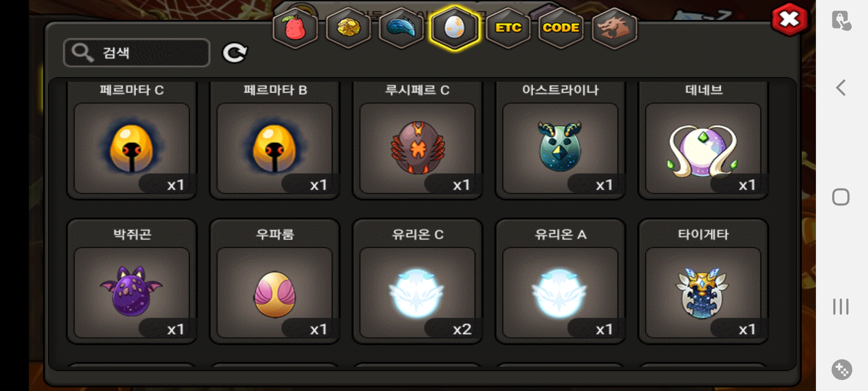Open the blue dragon head category tab
Image resolution: width=868 pixels, height=391 pixels.
(401, 28)
